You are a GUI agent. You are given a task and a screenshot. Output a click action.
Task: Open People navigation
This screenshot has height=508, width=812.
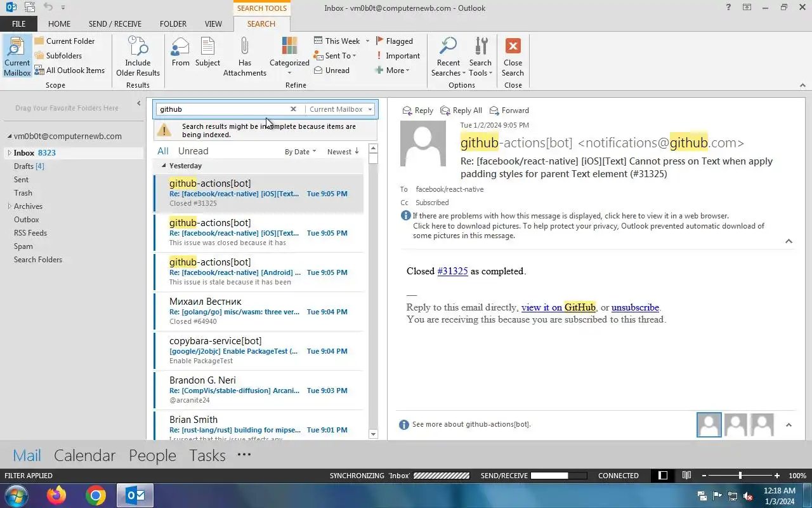pos(152,455)
